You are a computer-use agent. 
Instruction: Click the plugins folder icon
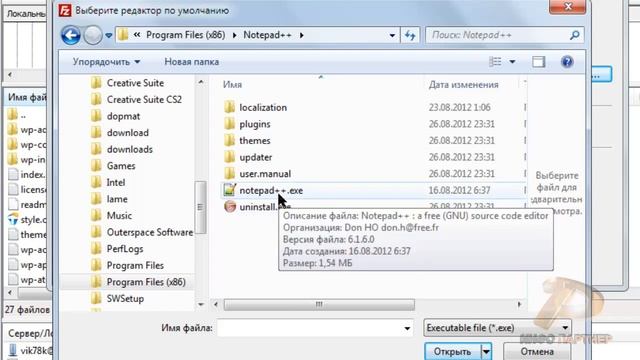pyautogui.click(x=230, y=124)
